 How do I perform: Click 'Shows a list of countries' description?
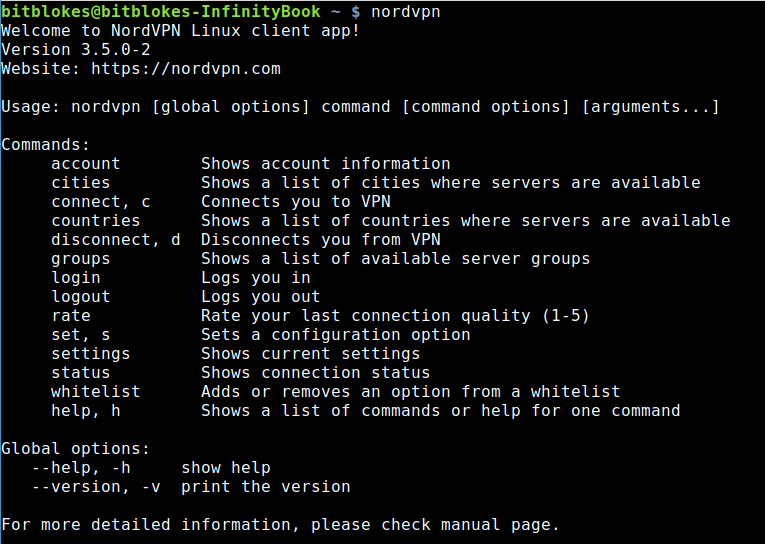(466, 221)
